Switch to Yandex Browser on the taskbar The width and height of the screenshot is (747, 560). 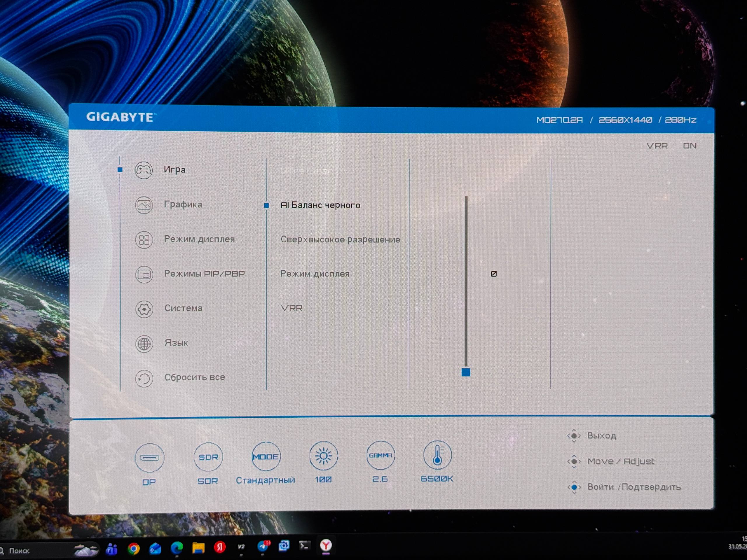click(x=326, y=545)
